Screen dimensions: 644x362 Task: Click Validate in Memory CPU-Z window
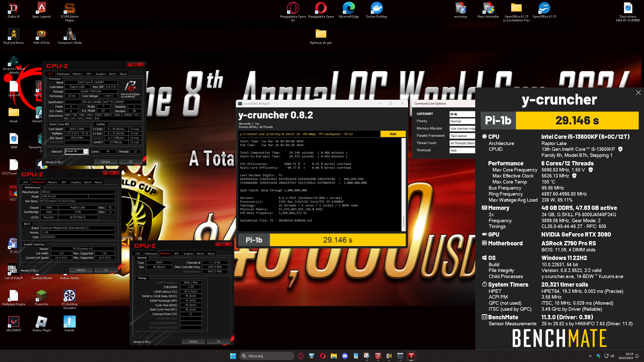click(x=193, y=341)
